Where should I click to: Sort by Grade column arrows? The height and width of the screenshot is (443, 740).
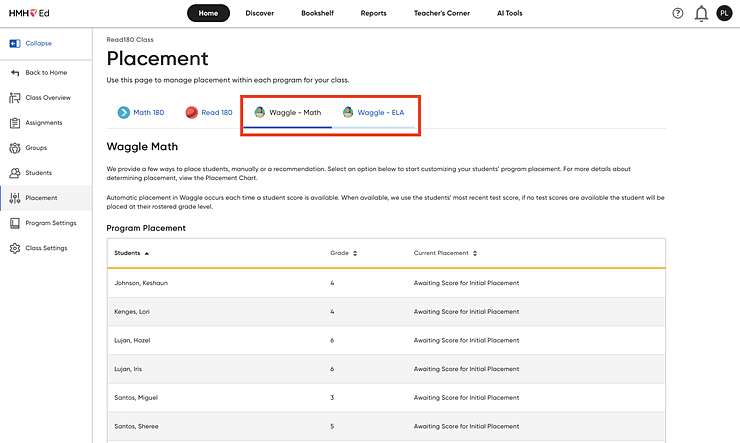pos(355,253)
